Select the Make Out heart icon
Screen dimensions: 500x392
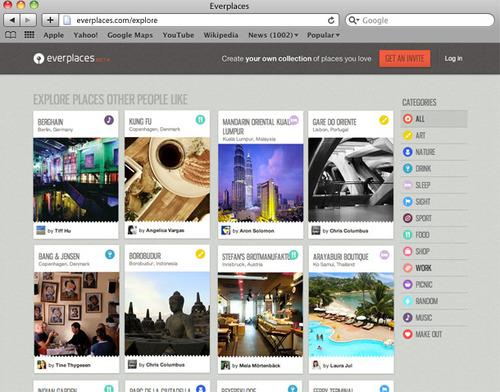[407, 334]
